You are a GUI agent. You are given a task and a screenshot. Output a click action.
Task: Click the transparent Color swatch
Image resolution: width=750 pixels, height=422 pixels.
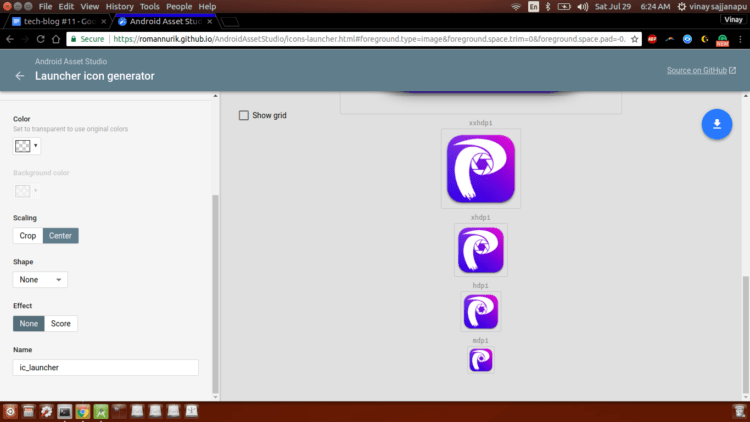click(x=22, y=146)
